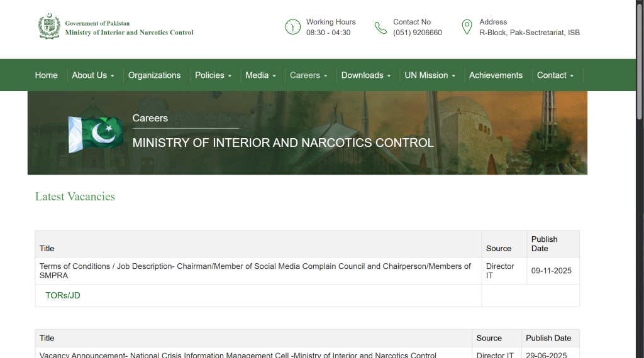Open the Policies dropdown menu
644x358 pixels.
pos(213,75)
